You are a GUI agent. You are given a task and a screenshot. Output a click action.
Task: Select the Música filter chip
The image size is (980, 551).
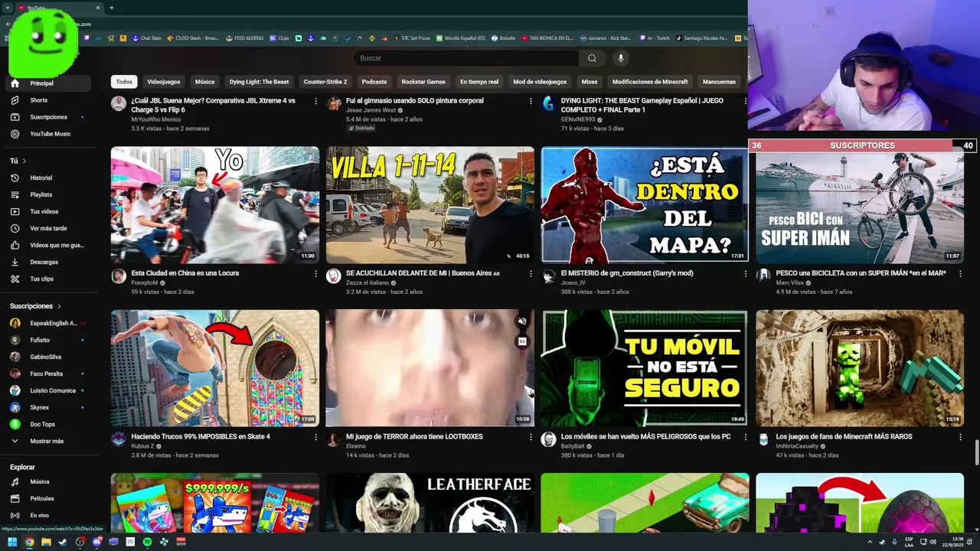204,82
